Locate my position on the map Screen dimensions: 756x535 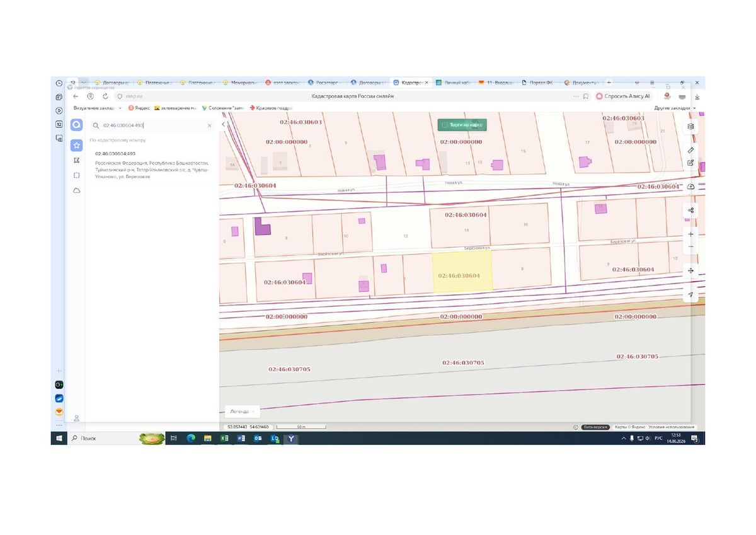(691, 294)
